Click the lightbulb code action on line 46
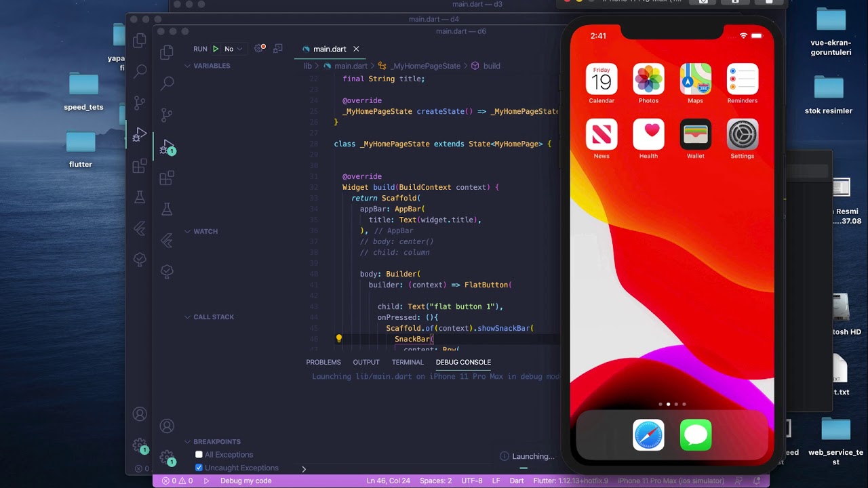The height and width of the screenshot is (488, 868). (339, 339)
